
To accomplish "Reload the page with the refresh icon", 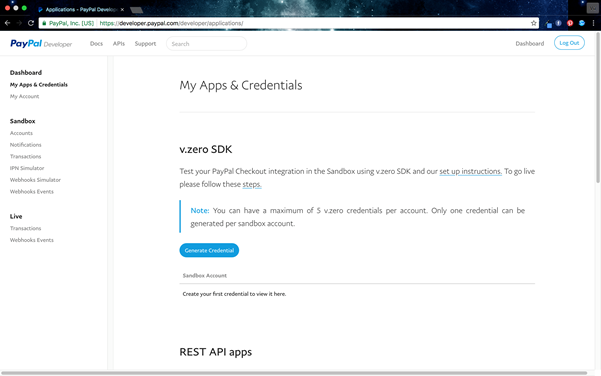I will [31, 23].
